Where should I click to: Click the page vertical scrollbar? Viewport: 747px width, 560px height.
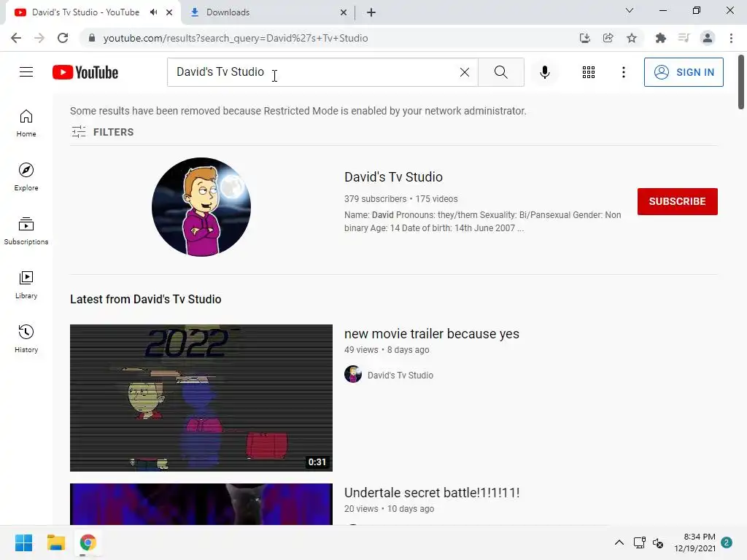pos(741,82)
